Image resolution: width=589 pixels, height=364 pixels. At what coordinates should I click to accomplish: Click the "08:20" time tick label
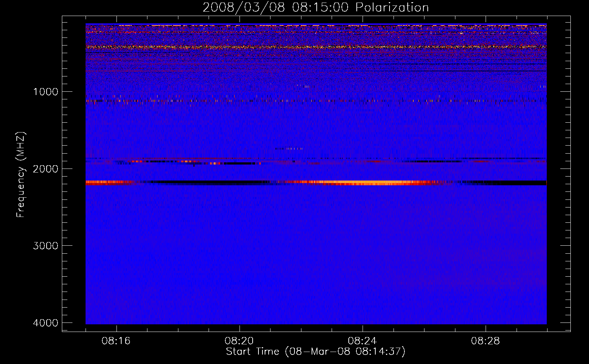coord(239,341)
